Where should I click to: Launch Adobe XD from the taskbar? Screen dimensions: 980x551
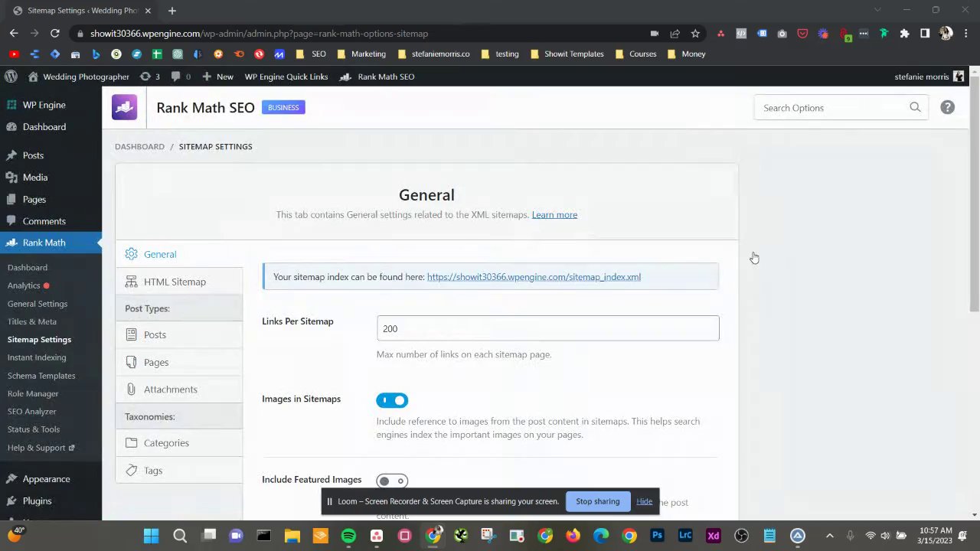coord(714,536)
